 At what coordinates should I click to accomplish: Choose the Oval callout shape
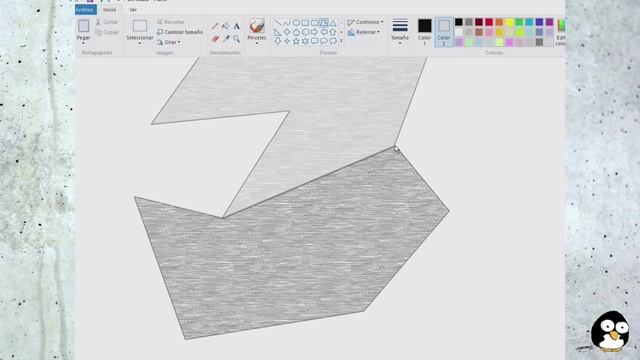click(x=324, y=41)
